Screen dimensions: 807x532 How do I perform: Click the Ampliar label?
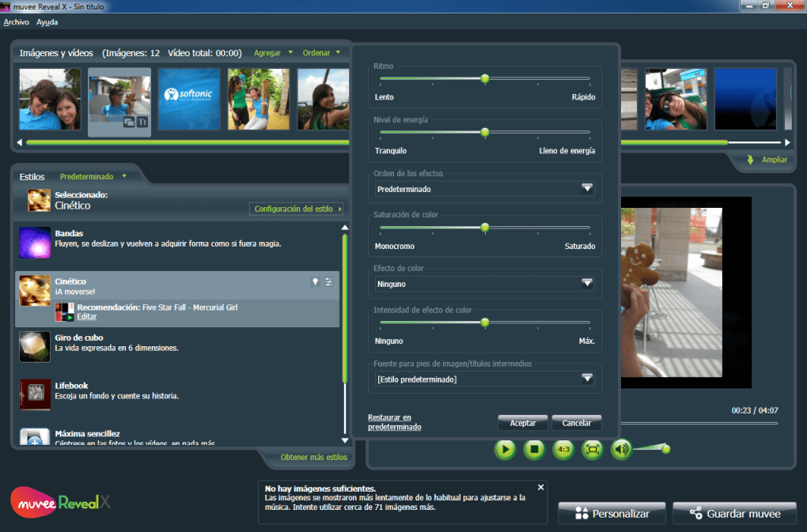pos(774,160)
